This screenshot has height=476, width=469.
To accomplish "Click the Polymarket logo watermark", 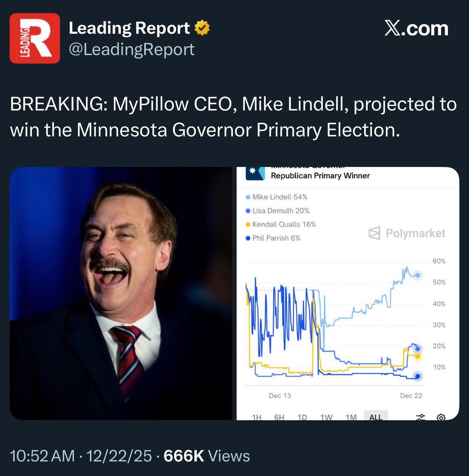I will coord(407,233).
